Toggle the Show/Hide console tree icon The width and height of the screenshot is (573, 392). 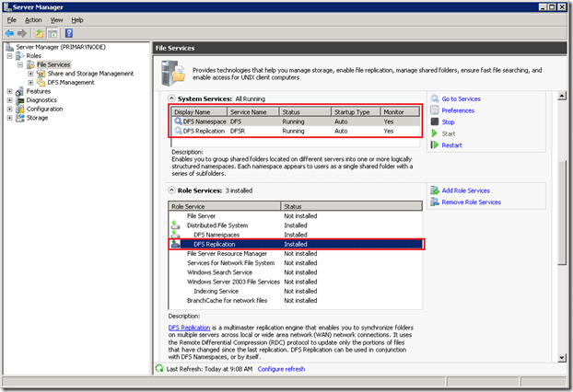click(53, 33)
